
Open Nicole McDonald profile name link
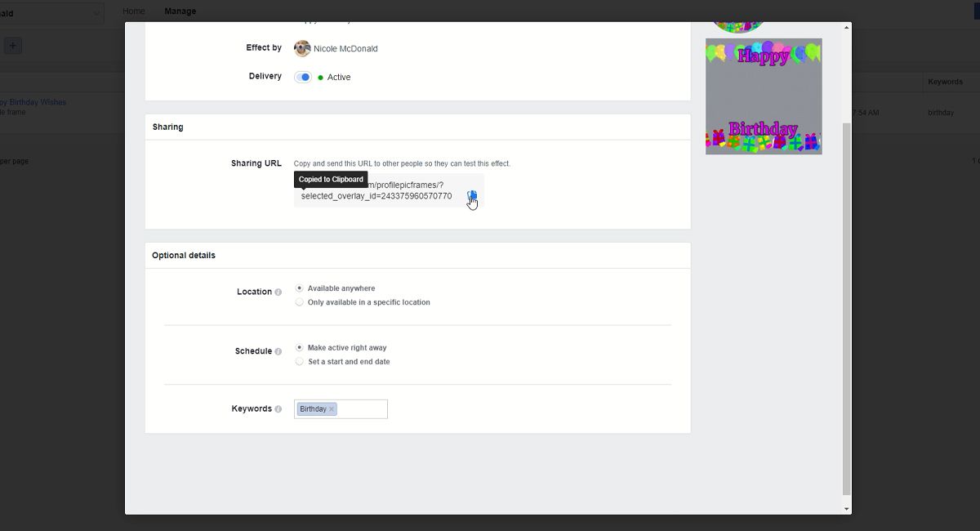[345, 49]
